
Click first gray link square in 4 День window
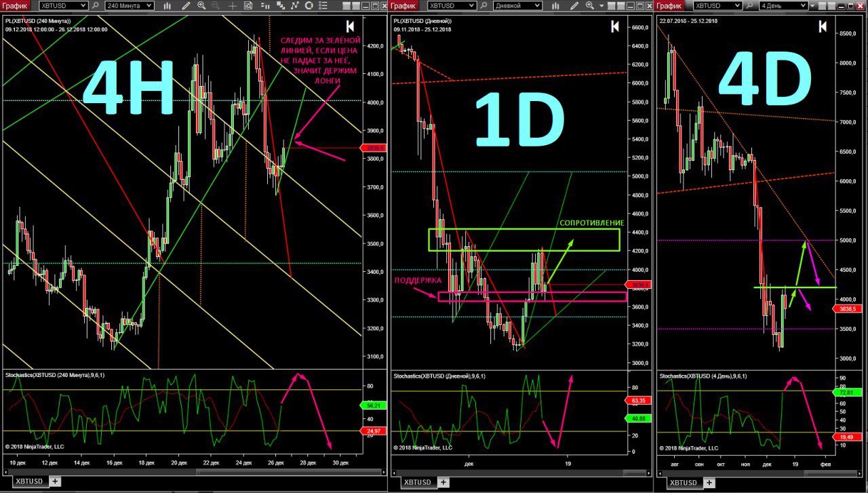823,6
